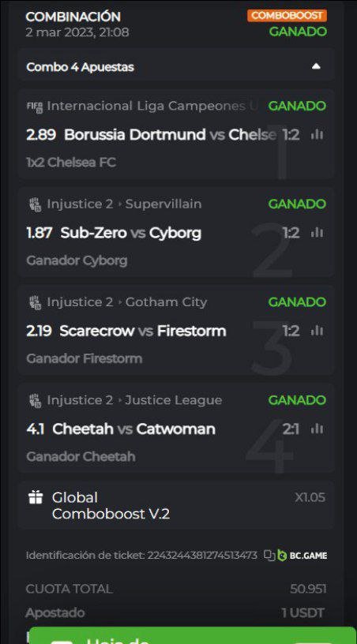Click the Injustice 2 Supervillain esports icon
This screenshot has width=357, height=644.
(x=36, y=204)
